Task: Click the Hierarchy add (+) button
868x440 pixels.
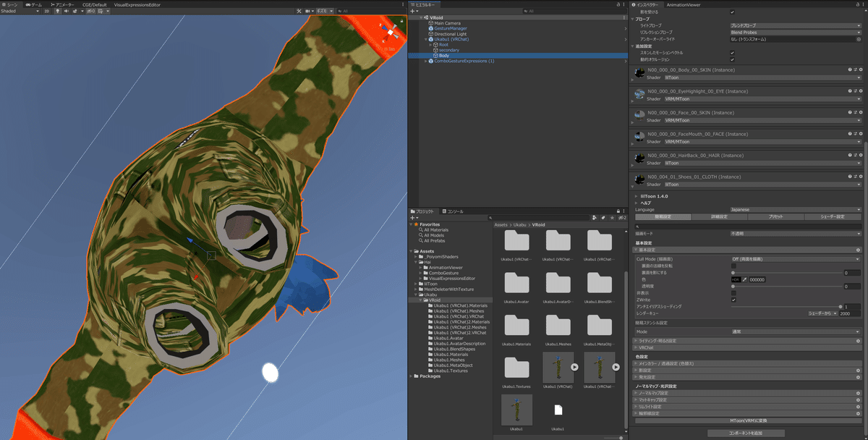Action: (x=413, y=12)
